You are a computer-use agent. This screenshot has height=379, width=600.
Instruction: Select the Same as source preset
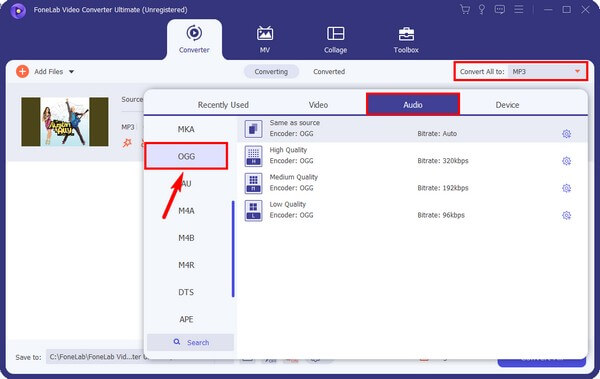coord(412,129)
